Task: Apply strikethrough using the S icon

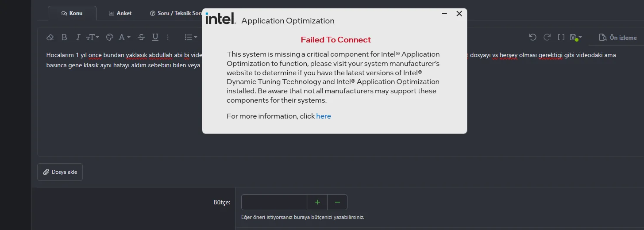Action: click(141, 37)
